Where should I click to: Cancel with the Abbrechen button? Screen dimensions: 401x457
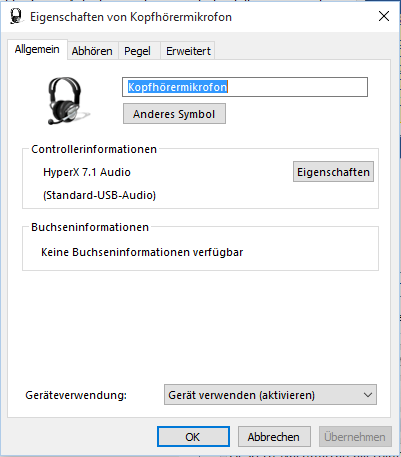(x=274, y=437)
